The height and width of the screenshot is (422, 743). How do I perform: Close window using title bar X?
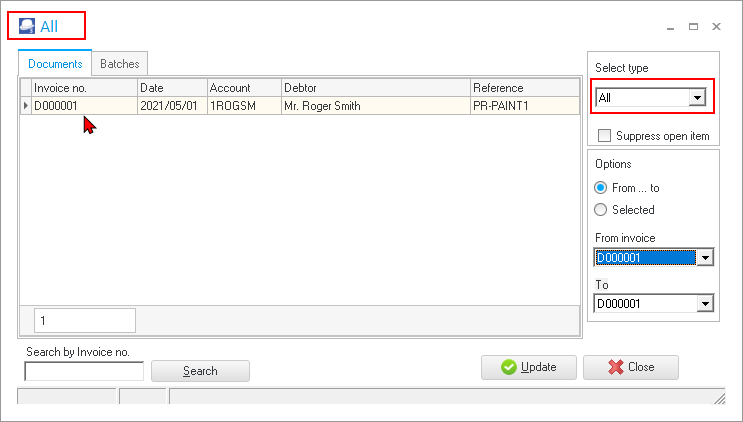click(x=716, y=27)
